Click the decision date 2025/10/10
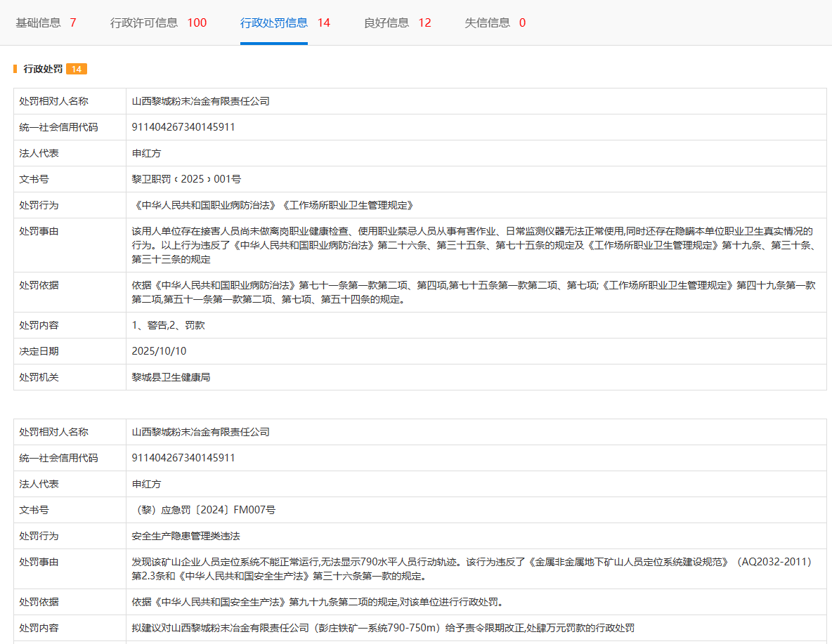This screenshot has width=832, height=644. [159, 351]
